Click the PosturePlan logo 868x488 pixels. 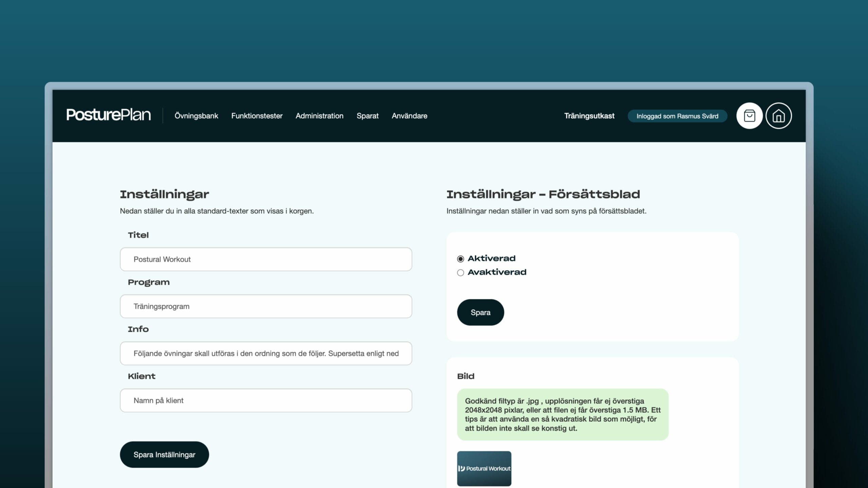pyautogui.click(x=108, y=115)
